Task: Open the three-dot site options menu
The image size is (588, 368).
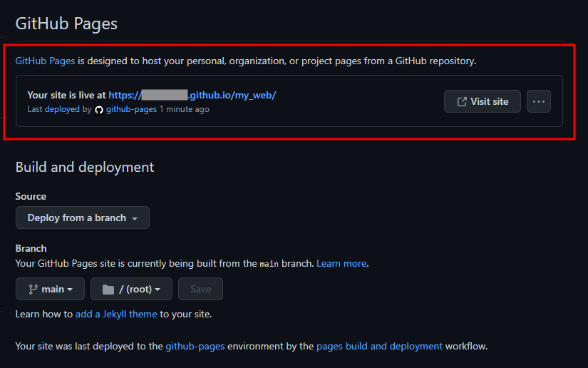Action: tap(539, 101)
